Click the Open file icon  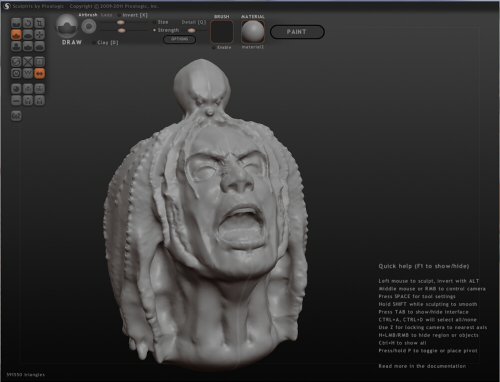tap(28, 100)
